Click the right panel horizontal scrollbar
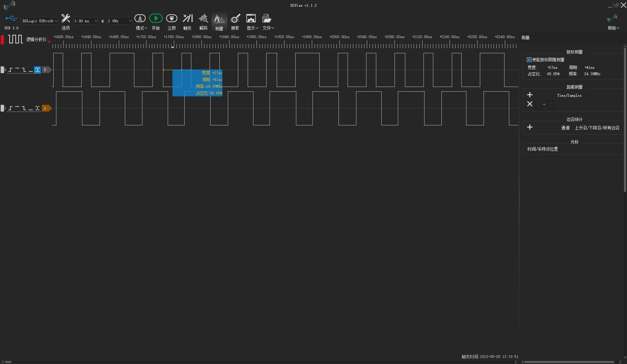Viewport: 627px width, 364px height. [569, 362]
